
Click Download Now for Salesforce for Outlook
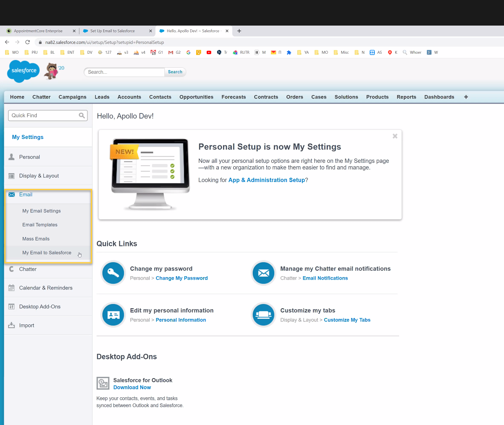pos(132,387)
